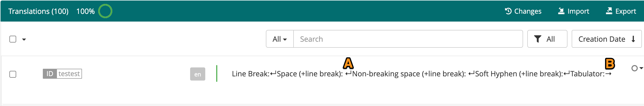Click the Import icon
The height and width of the screenshot is (106, 644).
coord(561,11)
